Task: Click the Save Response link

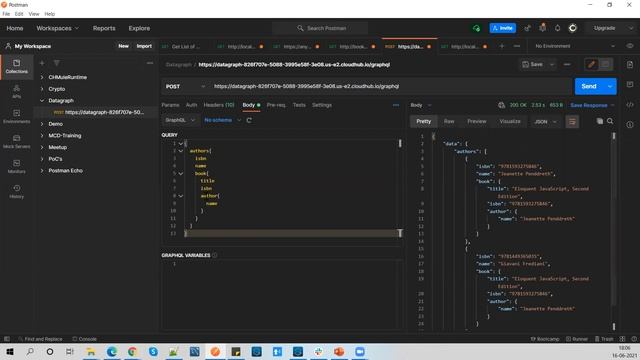Action: pos(589,105)
